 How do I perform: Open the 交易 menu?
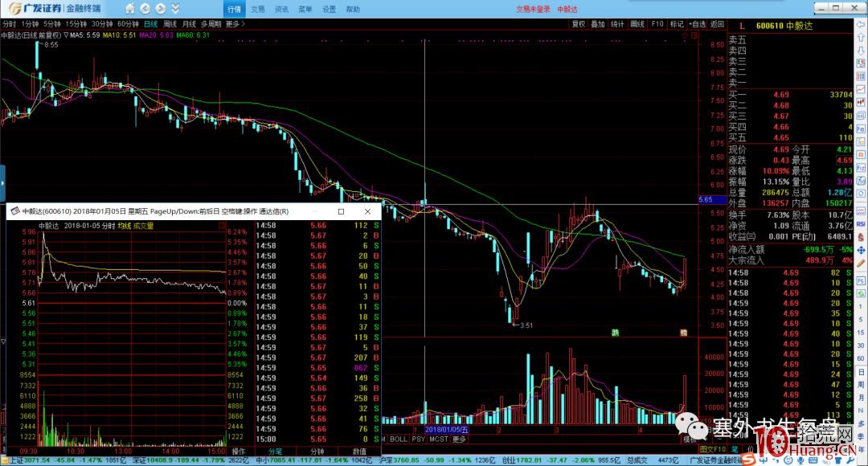(x=258, y=10)
